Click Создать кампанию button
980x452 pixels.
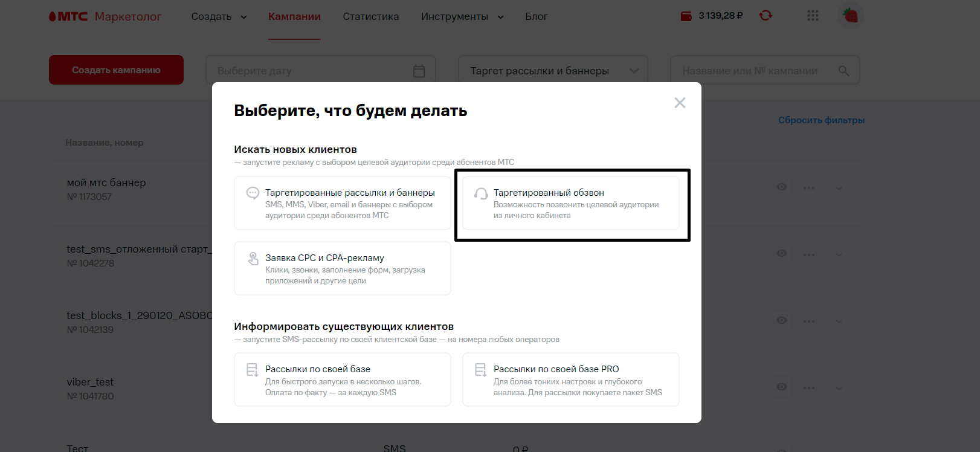116,70
